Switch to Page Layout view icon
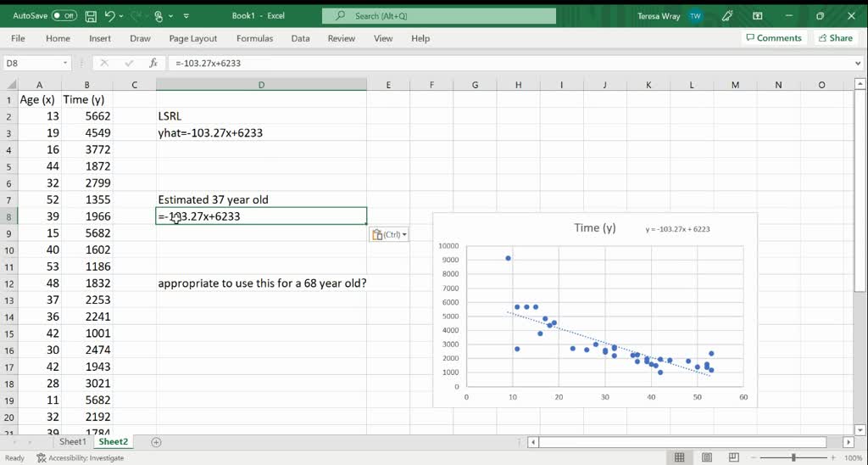The height and width of the screenshot is (465, 868). pyautogui.click(x=706, y=458)
